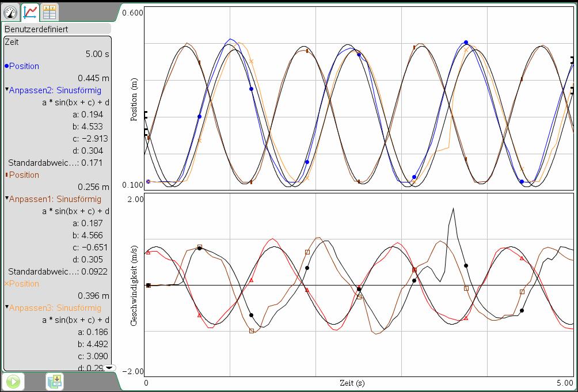Viewport: 578px width, 392px height.
Task: Select the blue Position data series label
Action: click(24, 66)
